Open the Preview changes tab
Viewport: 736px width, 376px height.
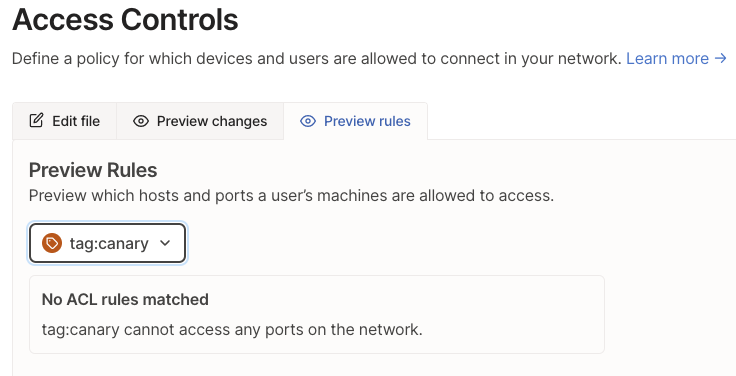point(200,121)
